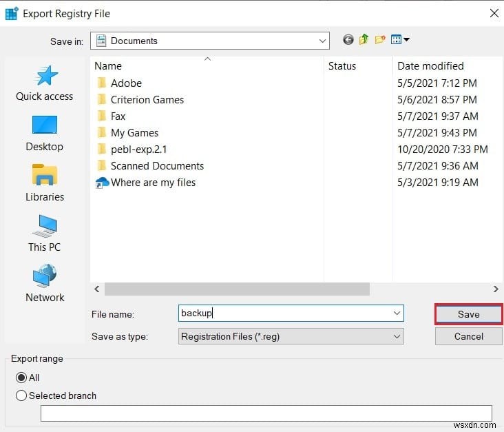Open the View Menu icon
Screen dimensions: 504x432
(x=400, y=39)
